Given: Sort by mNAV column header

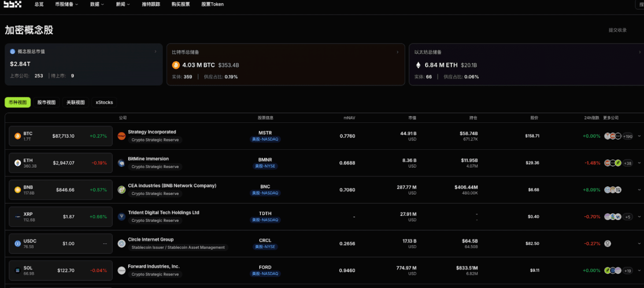Looking at the screenshot, I should [349, 118].
